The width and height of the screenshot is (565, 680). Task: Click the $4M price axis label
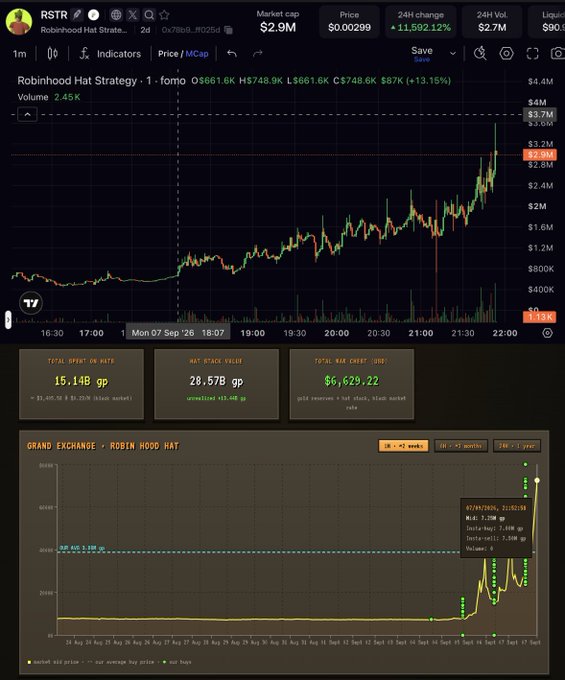pyautogui.click(x=537, y=102)
